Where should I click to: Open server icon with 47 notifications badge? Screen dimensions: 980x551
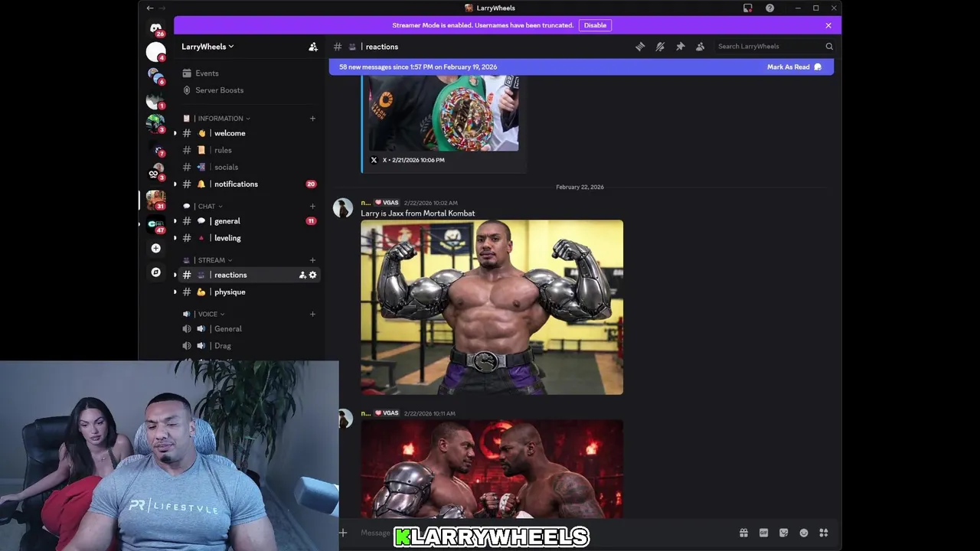coord(155,224)
